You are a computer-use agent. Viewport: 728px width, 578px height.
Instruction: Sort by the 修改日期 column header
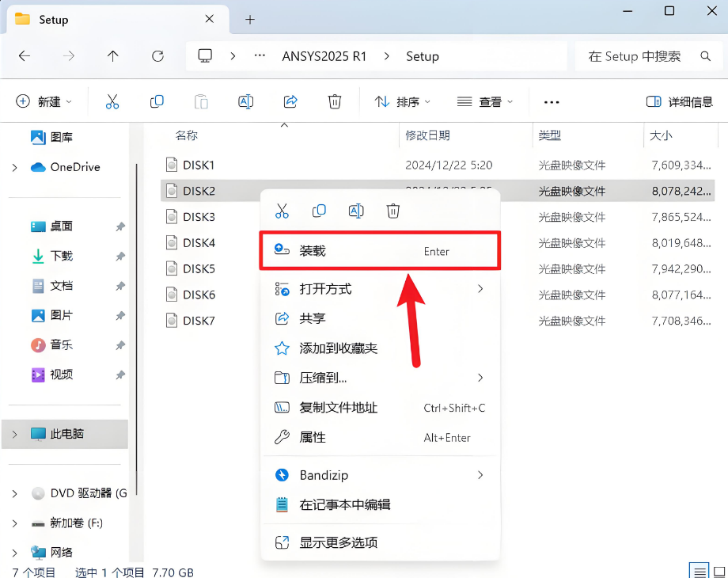(x=427, y=135)
